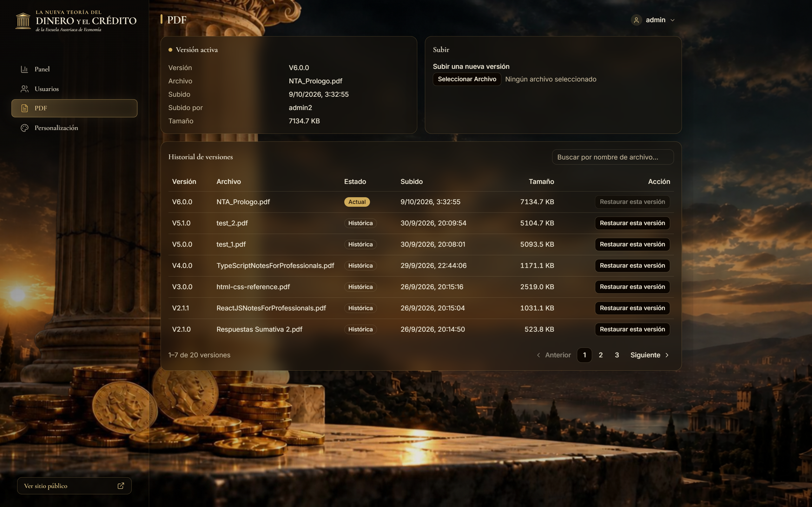Click Ningún archivo seleccionado text
812x507 pixels.
[x=551, y=79]
